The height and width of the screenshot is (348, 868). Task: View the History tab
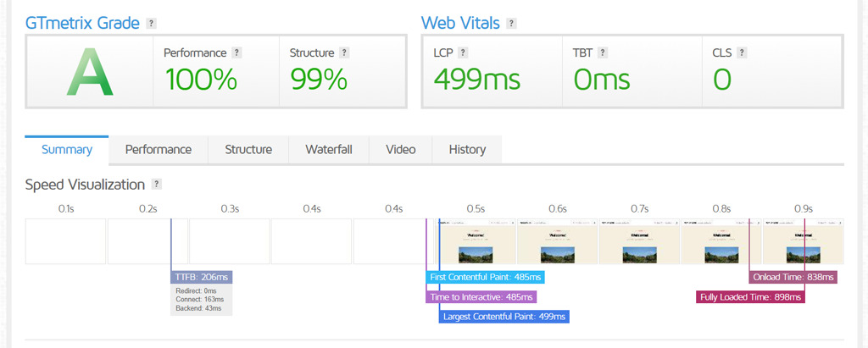coord(467,150)
